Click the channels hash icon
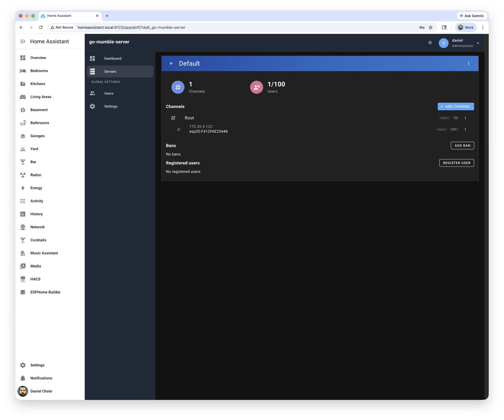 coord(178,87)
